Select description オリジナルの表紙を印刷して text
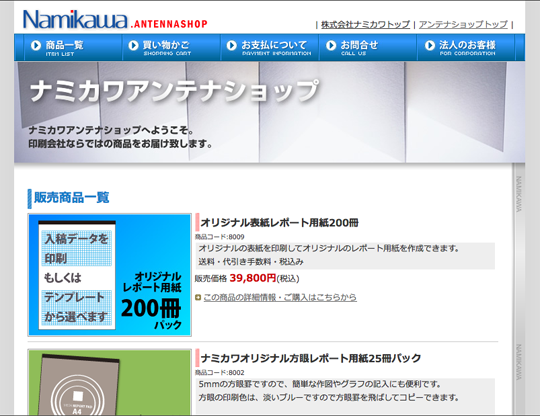The image size is (540, 416). pyautogui.click(x=329, y=248)
